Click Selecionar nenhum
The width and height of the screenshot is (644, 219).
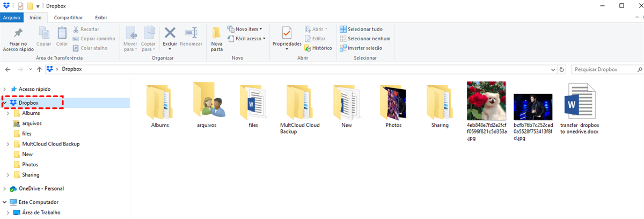[x=365, y=39]
